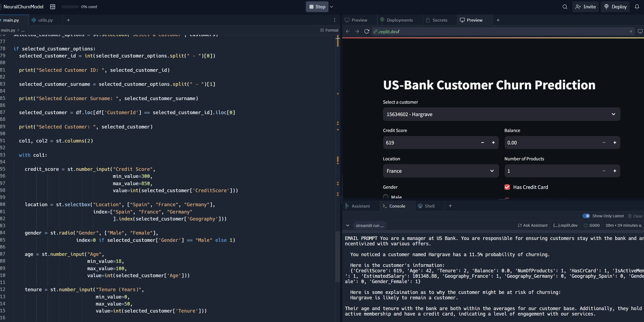
Task: Go back in the preview browser
Action: pos(348,32)
